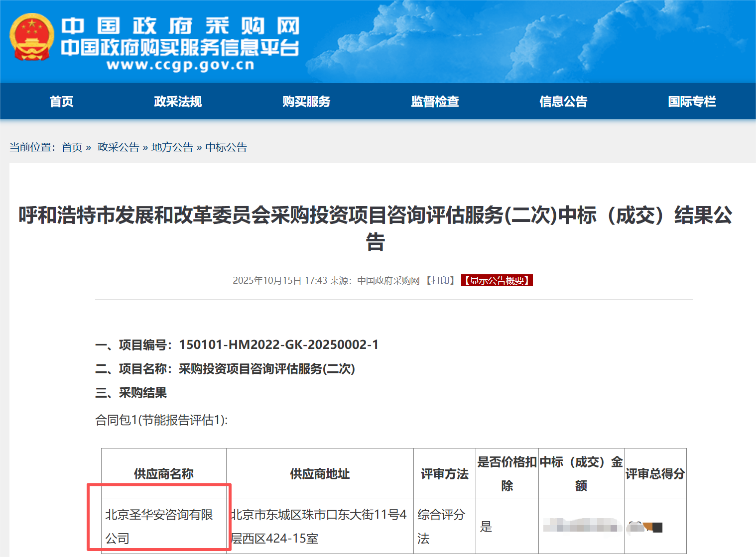The height and width of the screenshot is (557, 756).
Task: Open the 政采法规 navigation tab
Action: [x=178, y=102]
